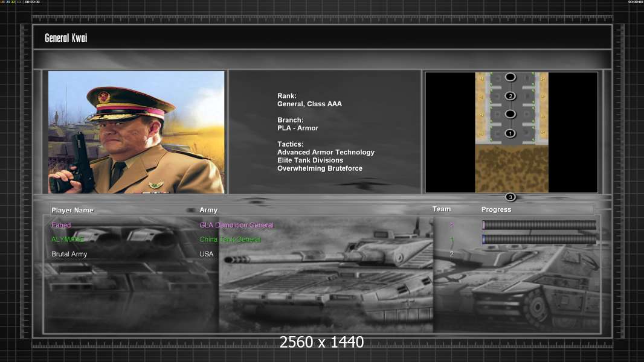The width and height of the screenshot is (644, 362).
Task: Click player name Fahed
Action: point(61,225)
